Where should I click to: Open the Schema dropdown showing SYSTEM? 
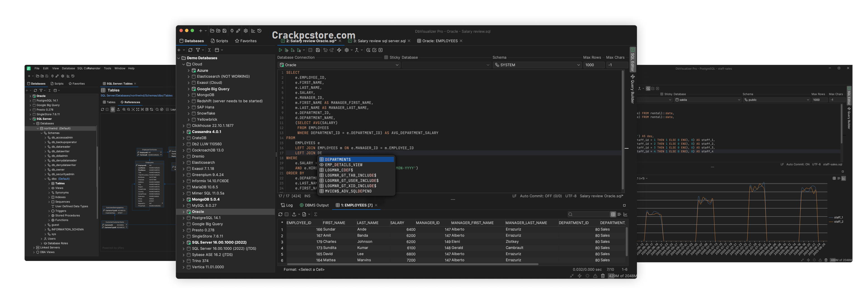click(537, 65)
